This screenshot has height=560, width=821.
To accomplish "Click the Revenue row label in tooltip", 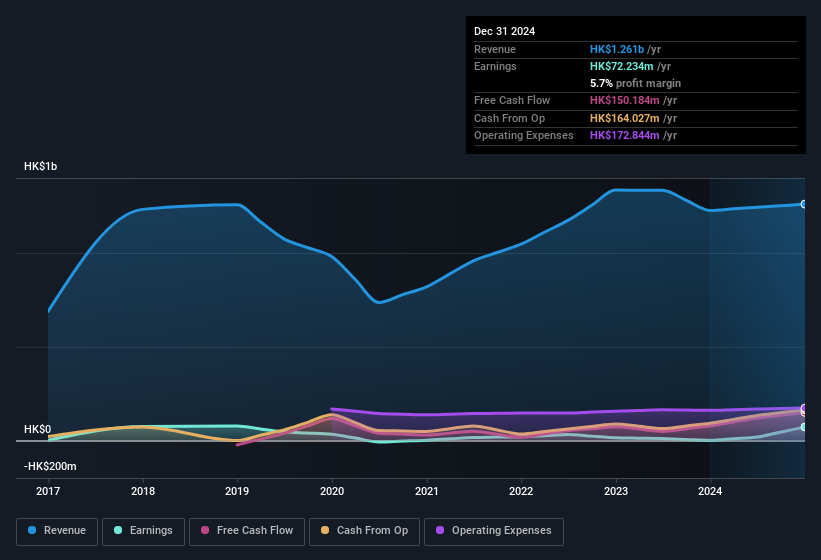I will click(495, 49).
